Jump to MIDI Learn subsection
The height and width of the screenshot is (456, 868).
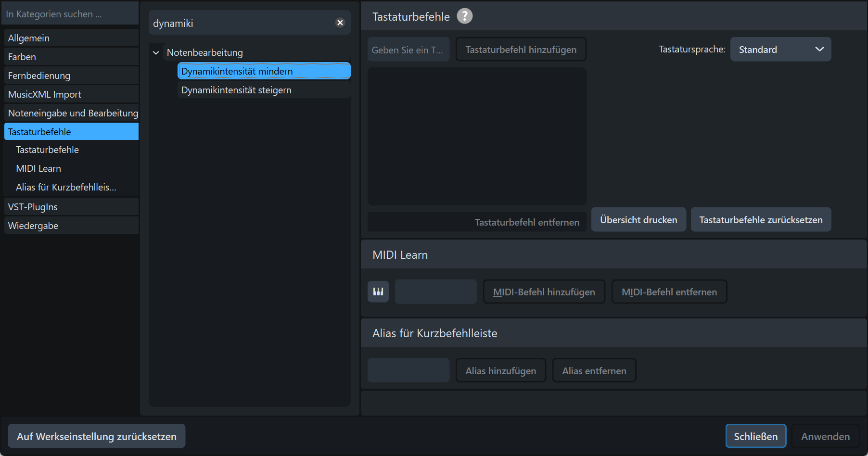pyautogui.click(x=38, y=168)
